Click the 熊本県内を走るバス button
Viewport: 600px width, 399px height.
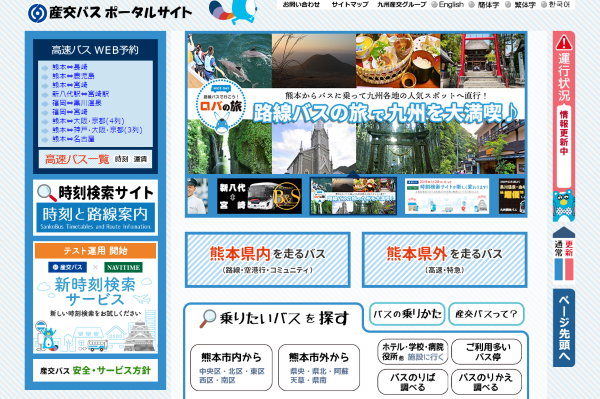pyautogui.click(x=267, y=260)
